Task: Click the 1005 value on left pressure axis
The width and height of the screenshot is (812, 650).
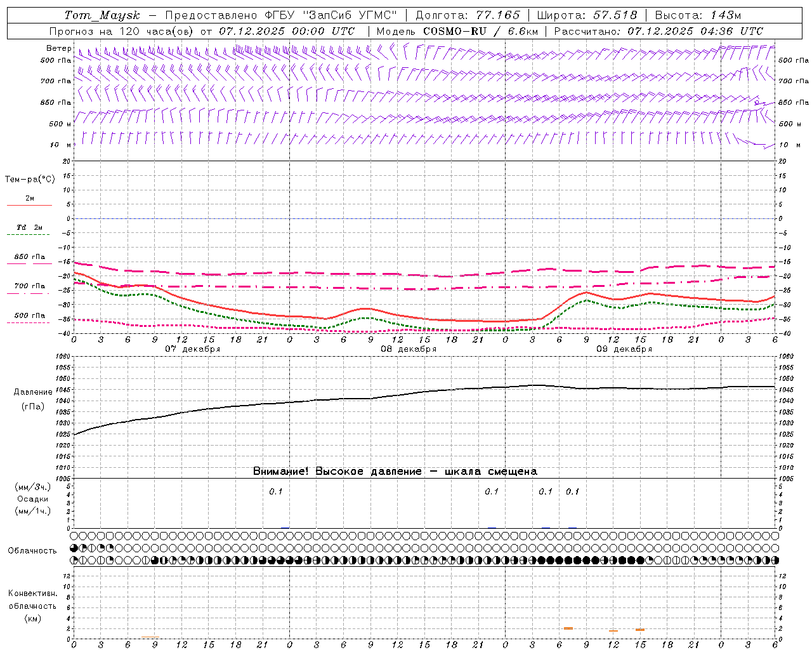Action: point(62,478)
